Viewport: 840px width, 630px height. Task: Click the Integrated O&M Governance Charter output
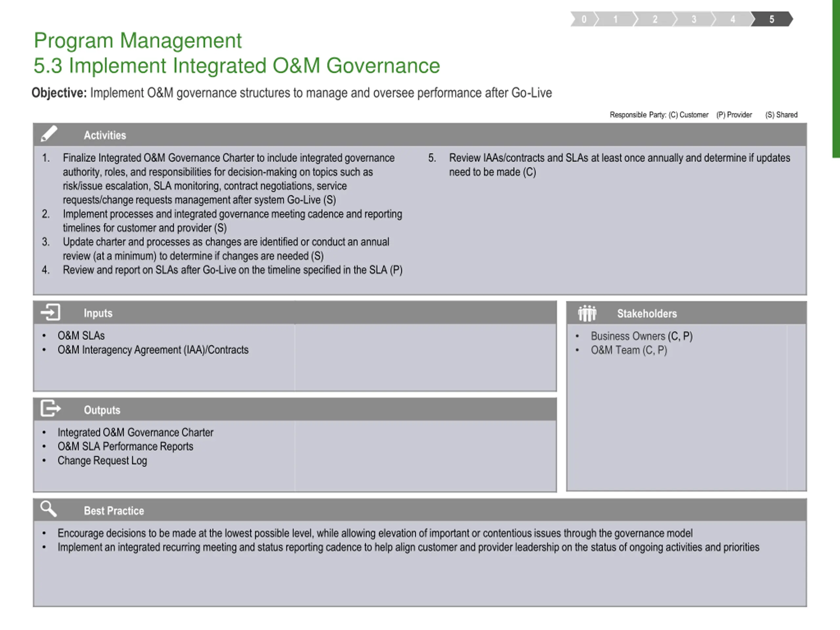coord(135,432)
